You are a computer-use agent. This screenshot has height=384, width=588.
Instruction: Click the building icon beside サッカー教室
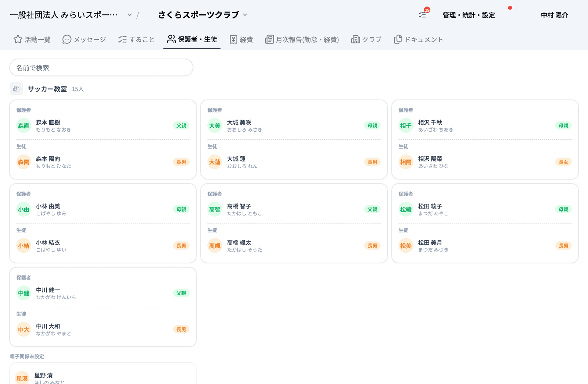tap(16, 89)
